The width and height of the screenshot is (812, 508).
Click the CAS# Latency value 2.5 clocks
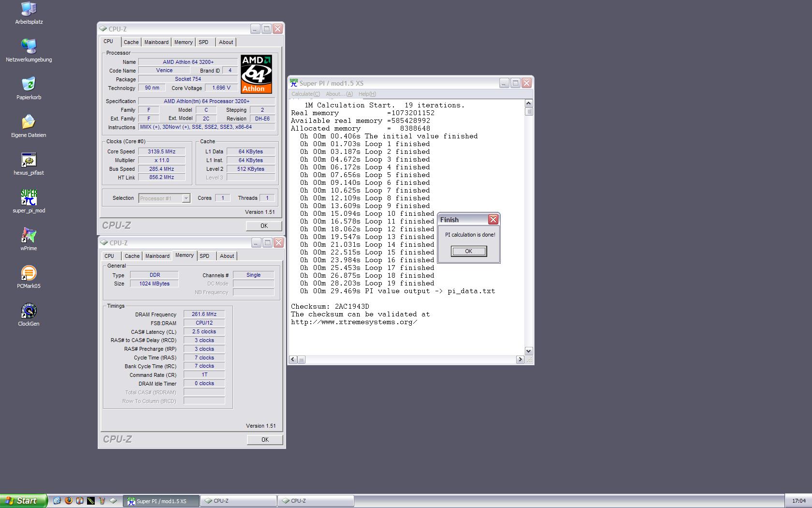tap(204, 331)
